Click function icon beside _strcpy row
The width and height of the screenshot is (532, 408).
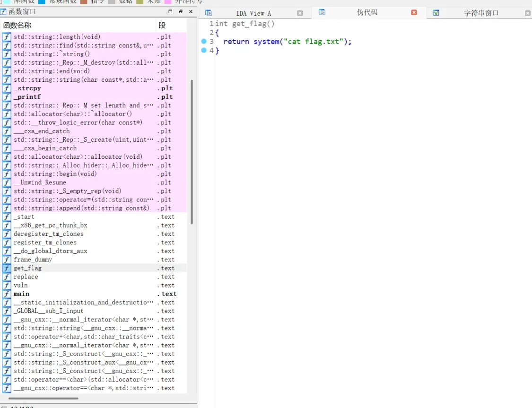pyautogui.click(x=7, y=88)
